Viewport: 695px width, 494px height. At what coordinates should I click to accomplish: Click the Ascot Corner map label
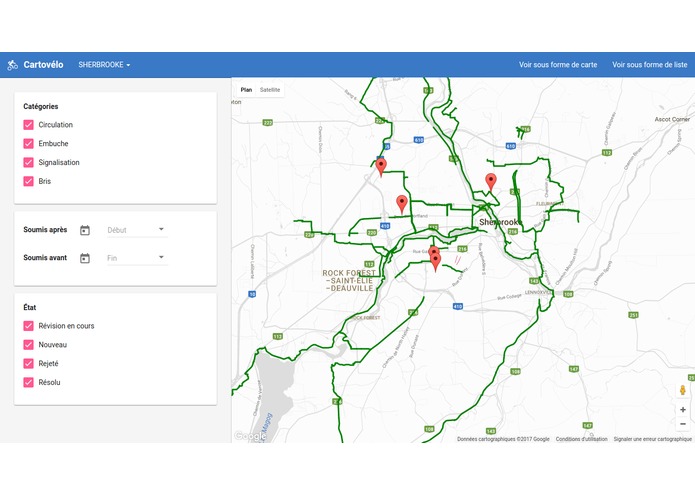point(672,119)
